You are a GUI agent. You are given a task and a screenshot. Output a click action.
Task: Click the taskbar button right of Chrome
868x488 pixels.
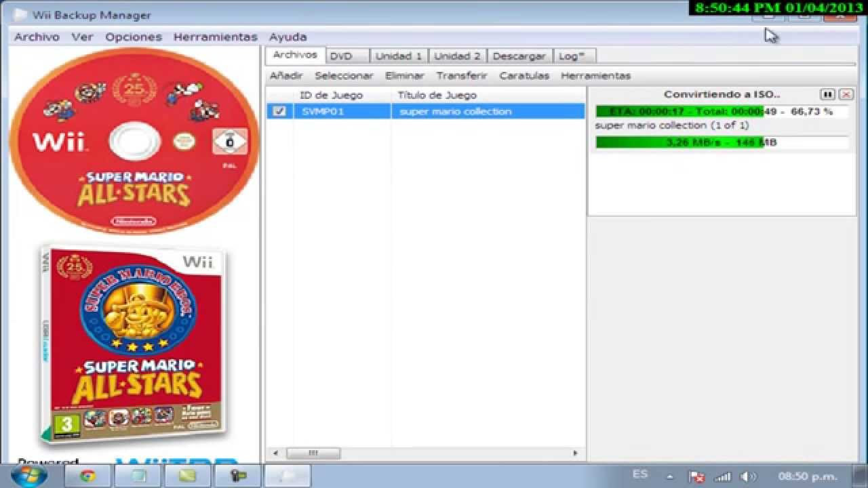(138, 476)
